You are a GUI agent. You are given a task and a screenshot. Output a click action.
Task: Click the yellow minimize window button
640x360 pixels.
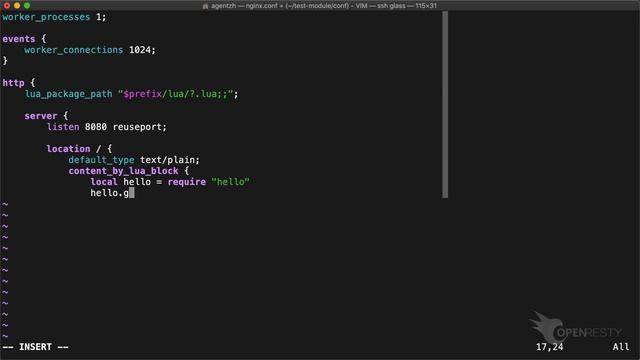pyautogui.click(x=17, y=6)
